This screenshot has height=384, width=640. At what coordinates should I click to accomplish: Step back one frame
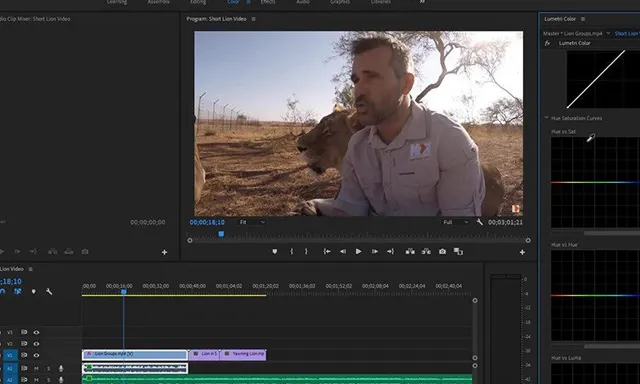[x=343, y=252]
